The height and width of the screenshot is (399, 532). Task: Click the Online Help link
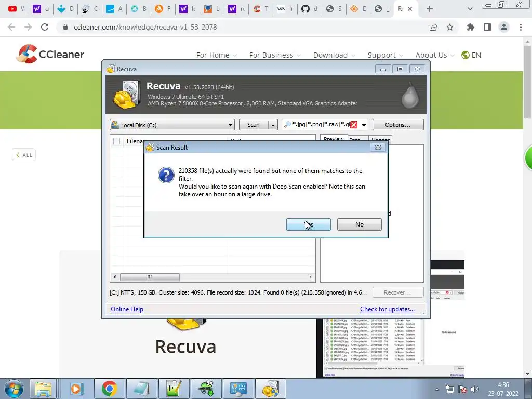[127, 309]
